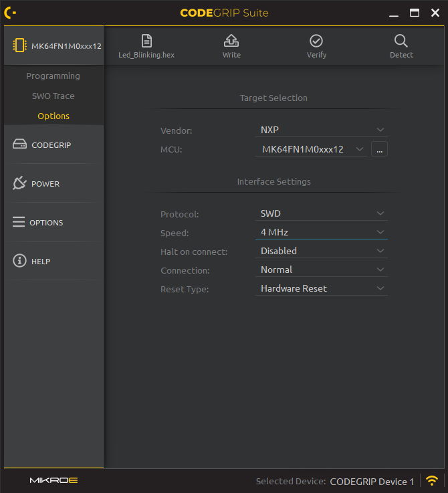448x493 pixels.
Task: Click the HELP info icon
Action: coord(19,261)
